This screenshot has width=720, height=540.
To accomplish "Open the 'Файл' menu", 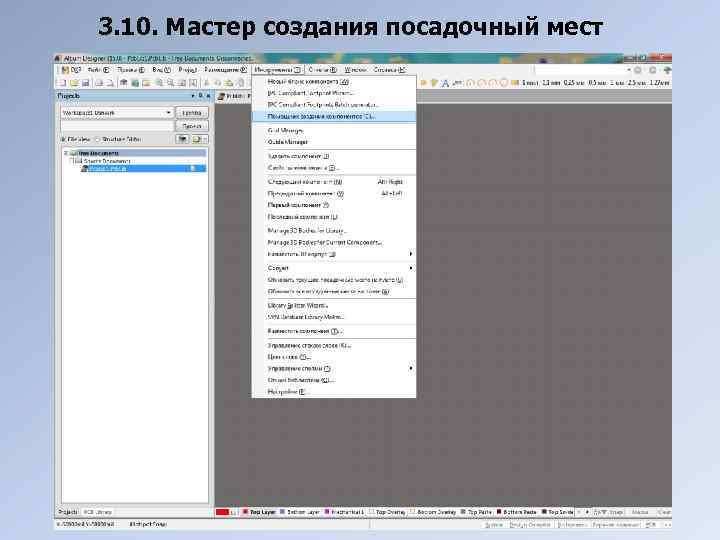I will 98,70.
